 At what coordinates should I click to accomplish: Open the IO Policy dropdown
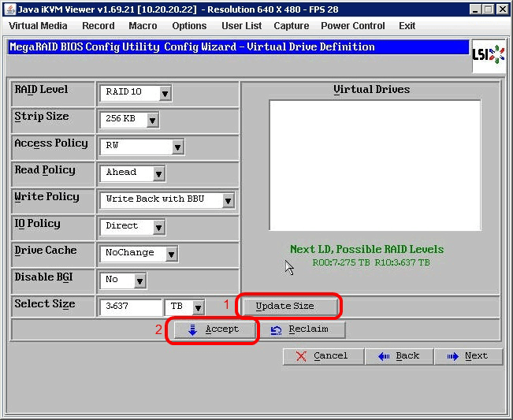[158, 227]
